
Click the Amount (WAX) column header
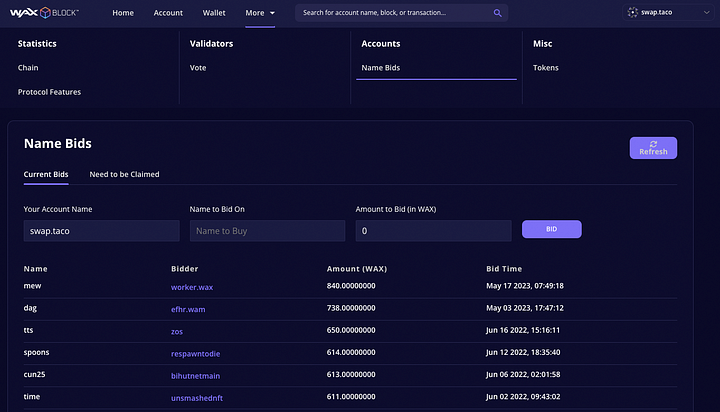coord(357,269)
